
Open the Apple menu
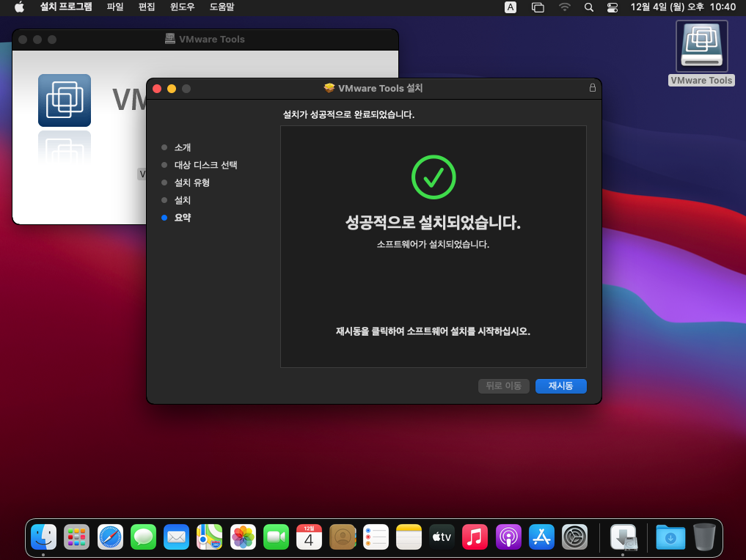[19, 7]
